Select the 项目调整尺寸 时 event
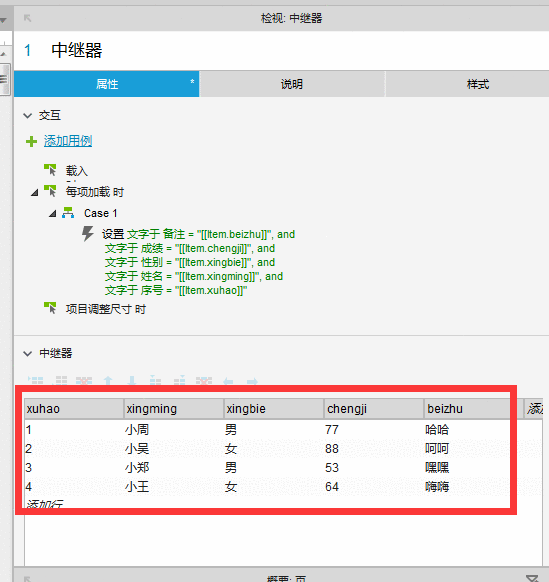The height and width of the screenshot is (582, 549). (105, 309)
